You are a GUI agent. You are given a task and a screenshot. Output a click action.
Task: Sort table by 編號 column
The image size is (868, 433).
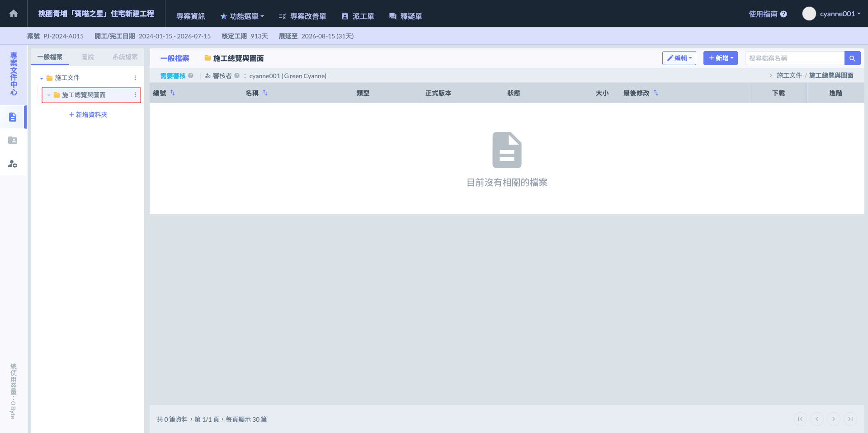pos(173,93)
